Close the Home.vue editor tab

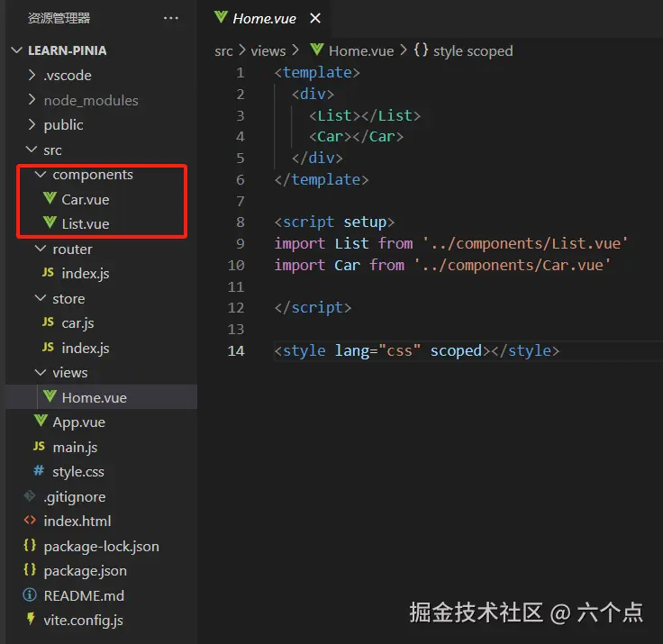pyautogui.click(x=315, y=18)
